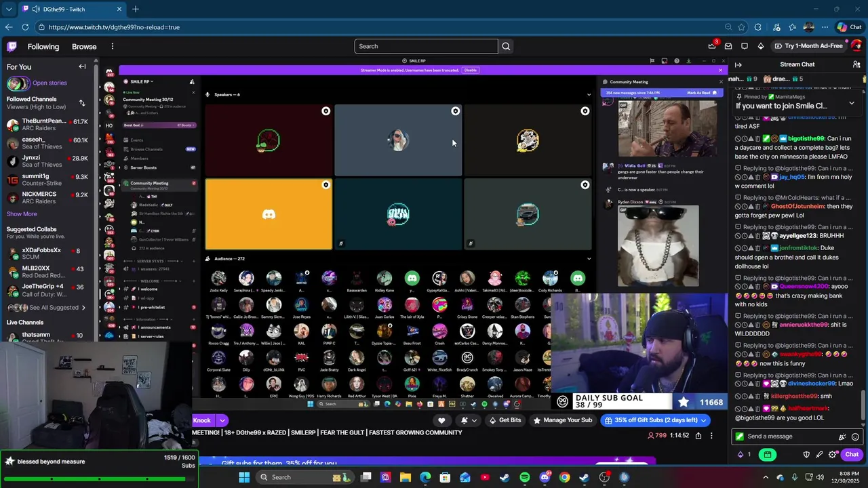The height and width of the screenshot is (488, 868).
Task: Open Get Bits icon in top bar
Action: [x=761, y=46]
